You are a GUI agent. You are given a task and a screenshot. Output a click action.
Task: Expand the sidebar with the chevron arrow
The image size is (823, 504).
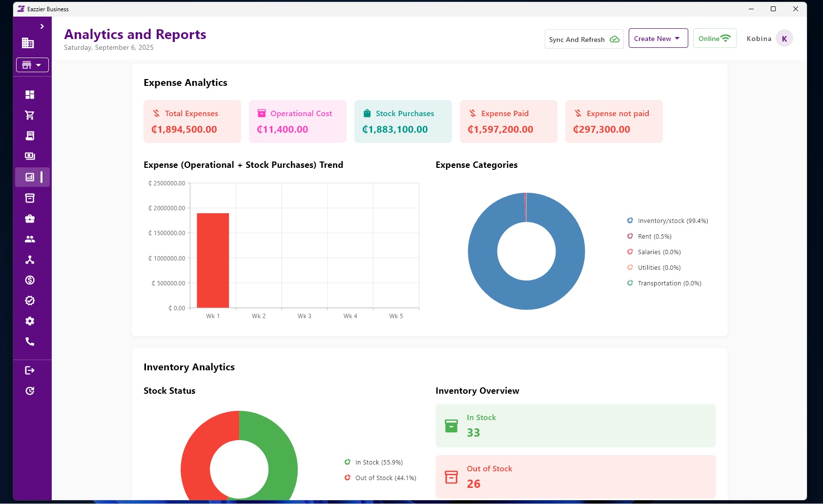42,26
